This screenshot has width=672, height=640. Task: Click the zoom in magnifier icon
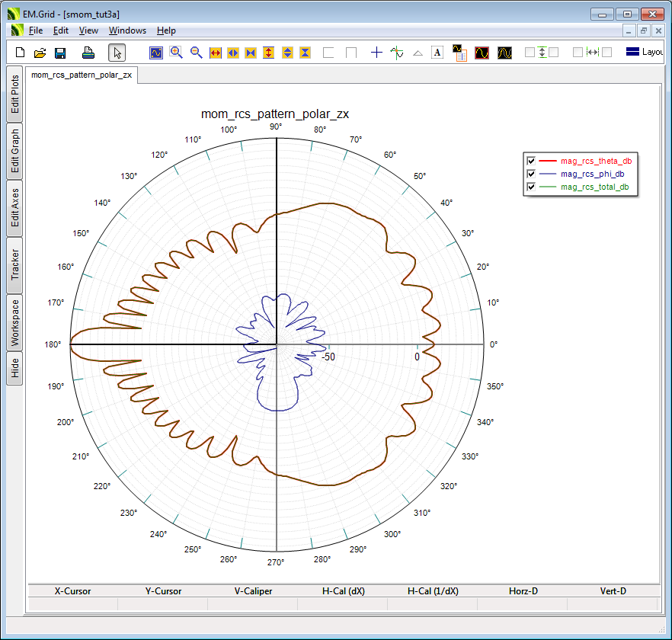(176, 53)
